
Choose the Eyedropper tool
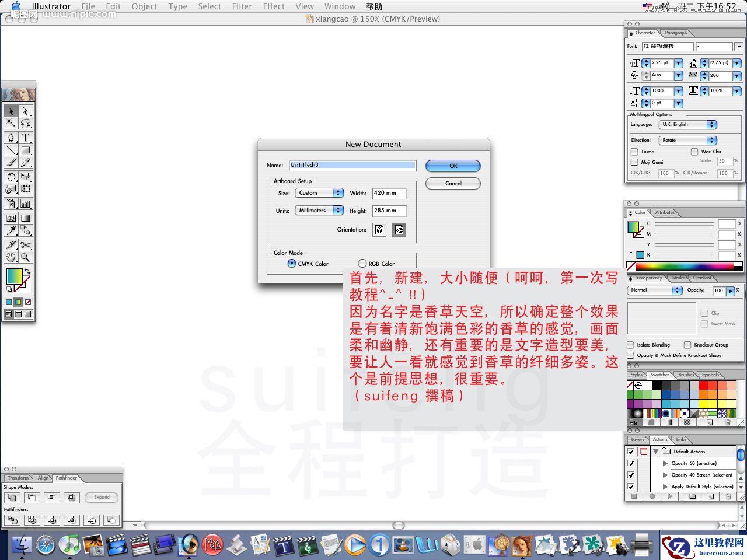tap(11, 231)
